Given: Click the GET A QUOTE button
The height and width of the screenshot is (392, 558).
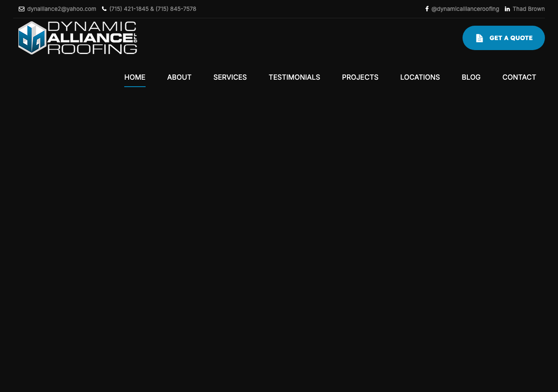Looking at the screenshot, I should [504, 38].
